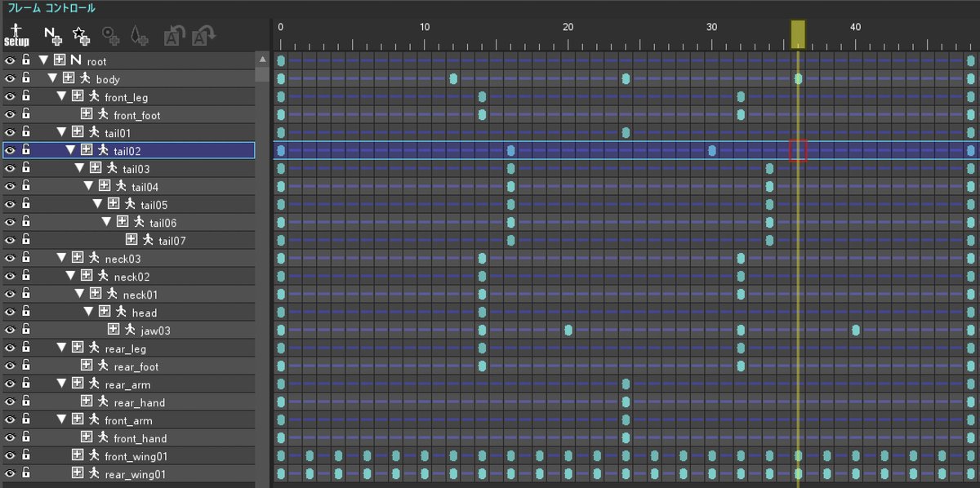Select the rear_foot part name
This screenshot has height=488, width=980.
136,366
